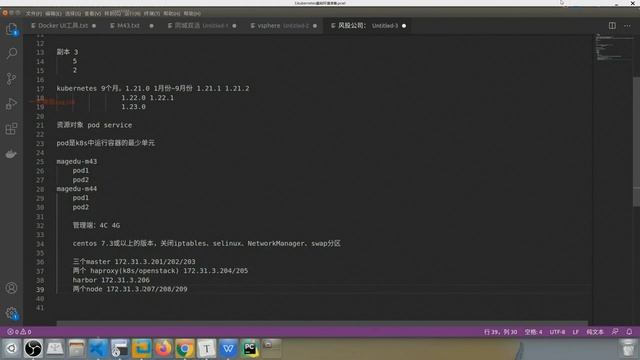Click on 'magedu-m44' line

coord(77,189)
